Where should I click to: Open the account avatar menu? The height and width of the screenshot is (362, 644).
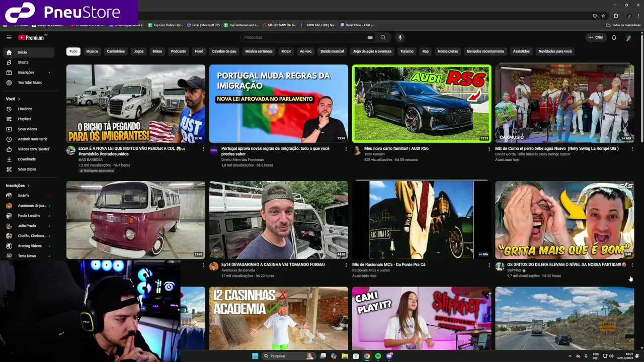[x=628, y=37]
